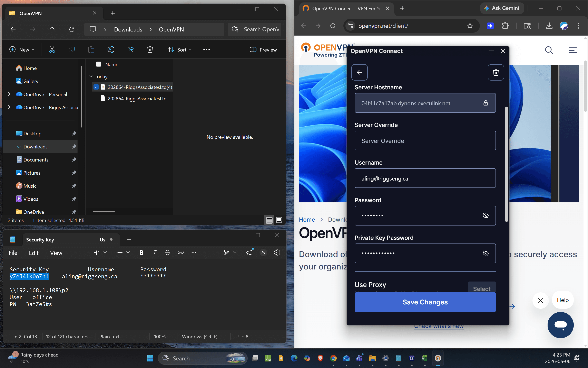
Task: Click Save Changes in OpenVPN Connect
Action: coord(425,302)
